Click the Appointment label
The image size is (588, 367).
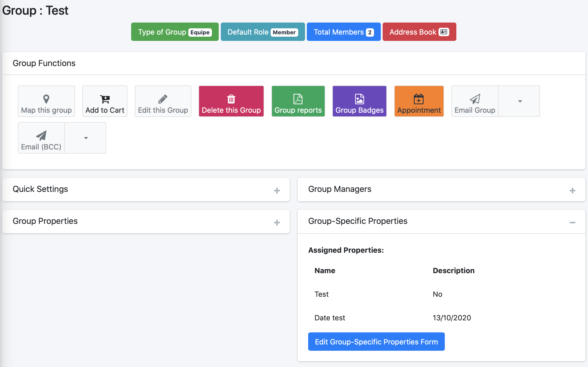coord(419,110)
